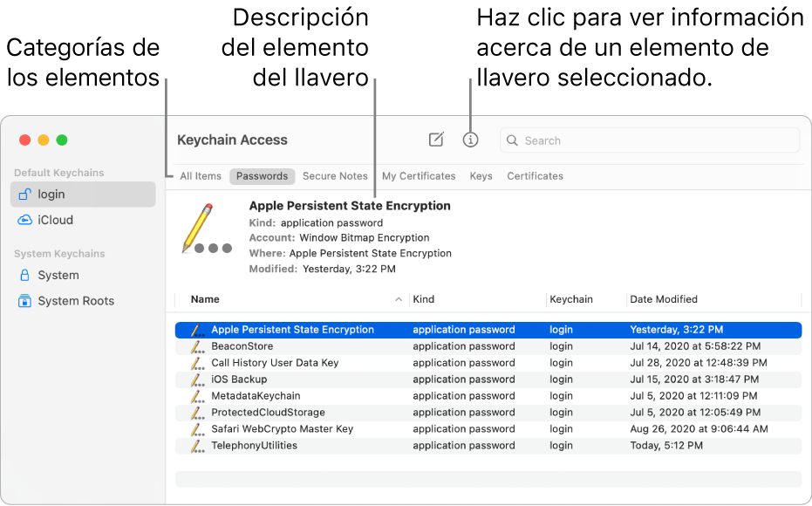Click pencil icon of Call History User Data Key
Image resolution: width=812 pixels, height=506 pixels.
197,363
